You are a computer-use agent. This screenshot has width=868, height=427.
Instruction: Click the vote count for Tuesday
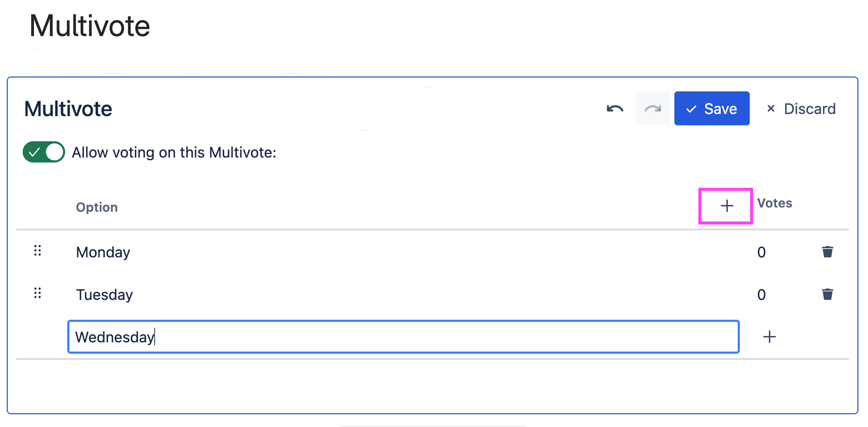[761, 295]
